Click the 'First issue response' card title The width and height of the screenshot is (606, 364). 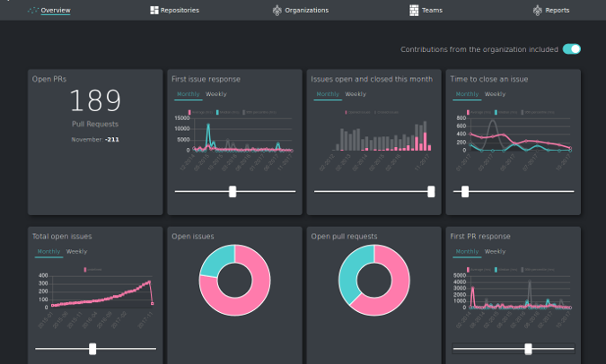tap(206, 79)
